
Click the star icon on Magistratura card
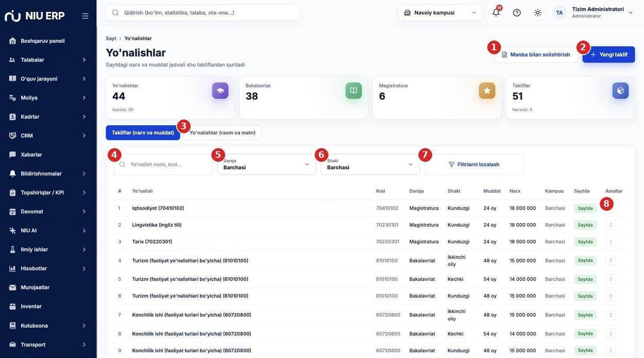487,91
